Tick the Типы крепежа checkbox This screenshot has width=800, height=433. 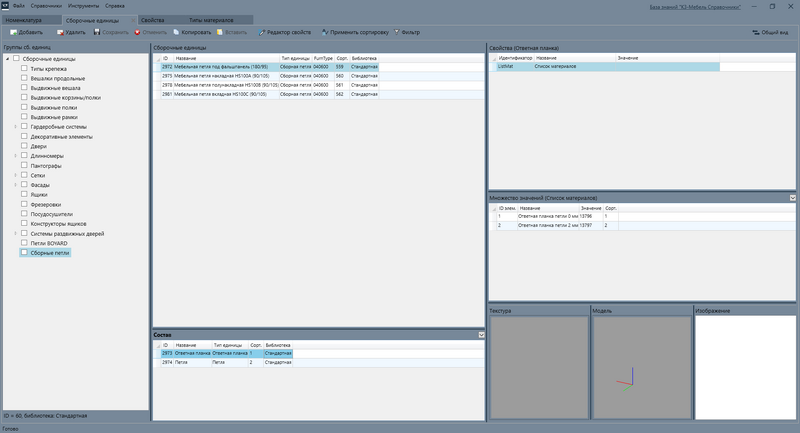(24, 68)
